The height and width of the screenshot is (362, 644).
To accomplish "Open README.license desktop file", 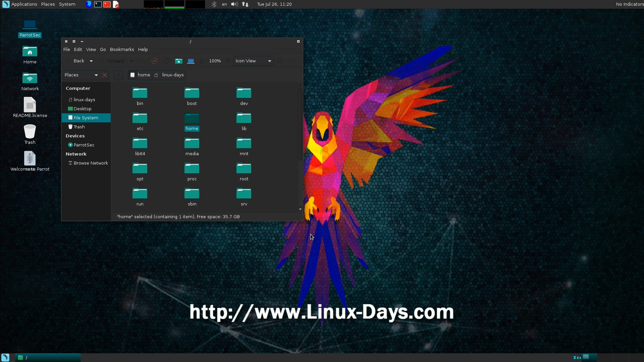I will [30, 107].
